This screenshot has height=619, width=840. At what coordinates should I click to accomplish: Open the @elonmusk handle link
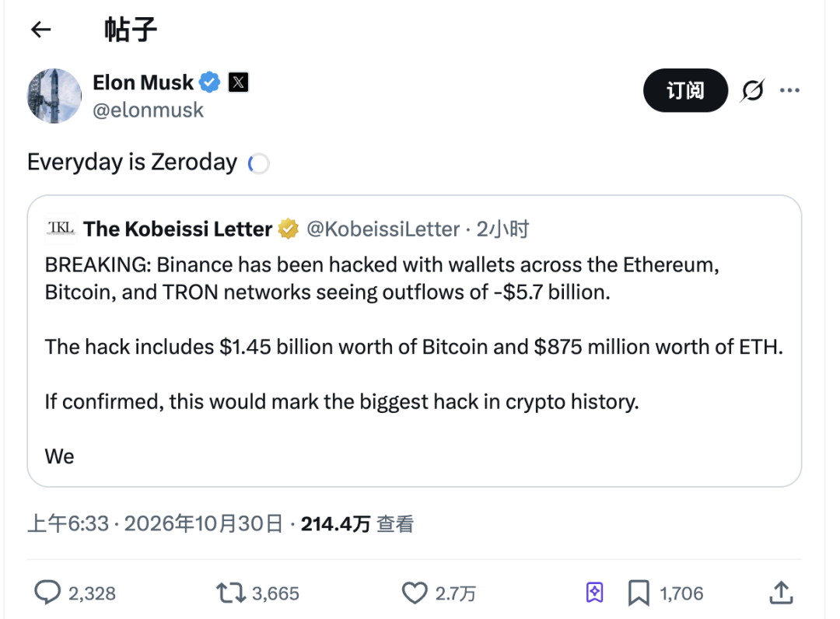(148, 110)
